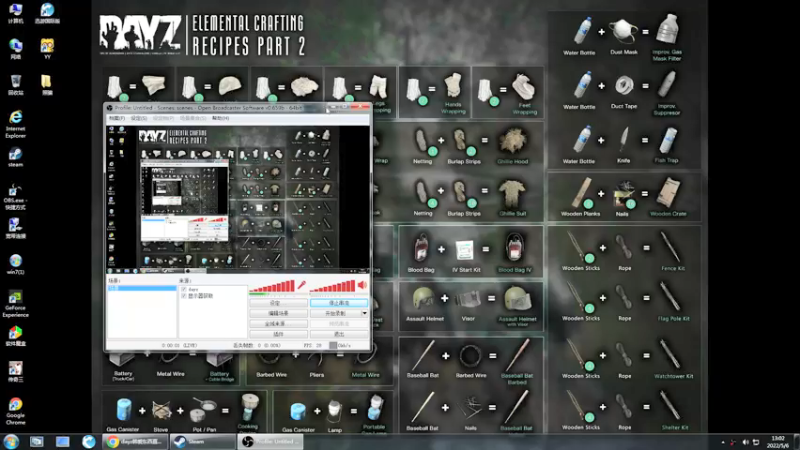The image size is (800, 450).
Task: Open the game icon above Google Chrome
Action: [15, 371]
